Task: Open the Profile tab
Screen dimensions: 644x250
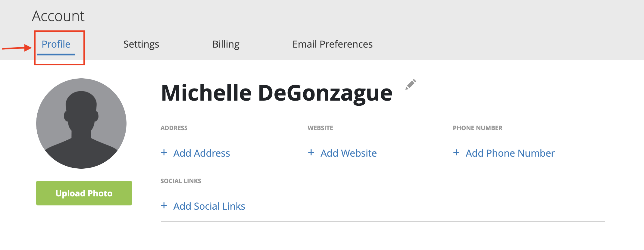Action: pos(56,44)
